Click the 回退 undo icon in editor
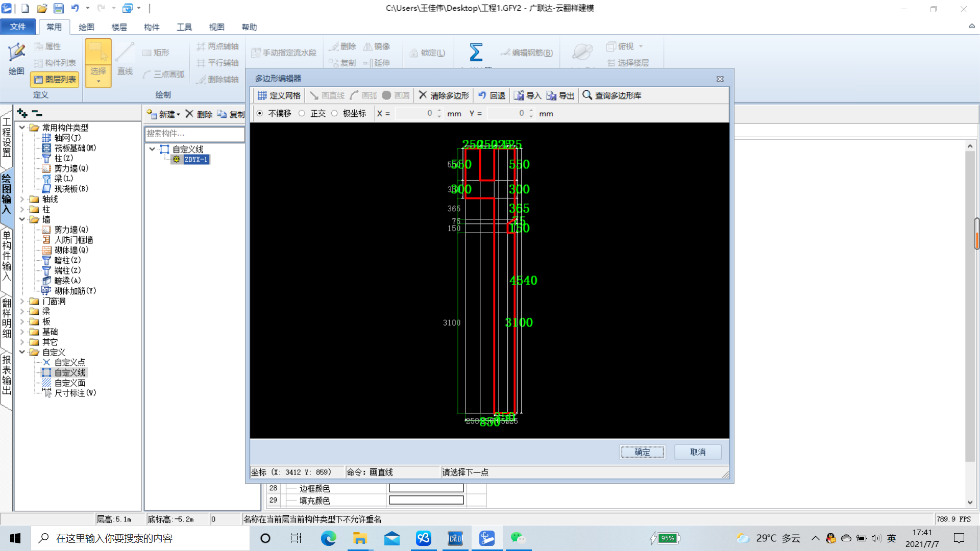 (x=482, y=95)
